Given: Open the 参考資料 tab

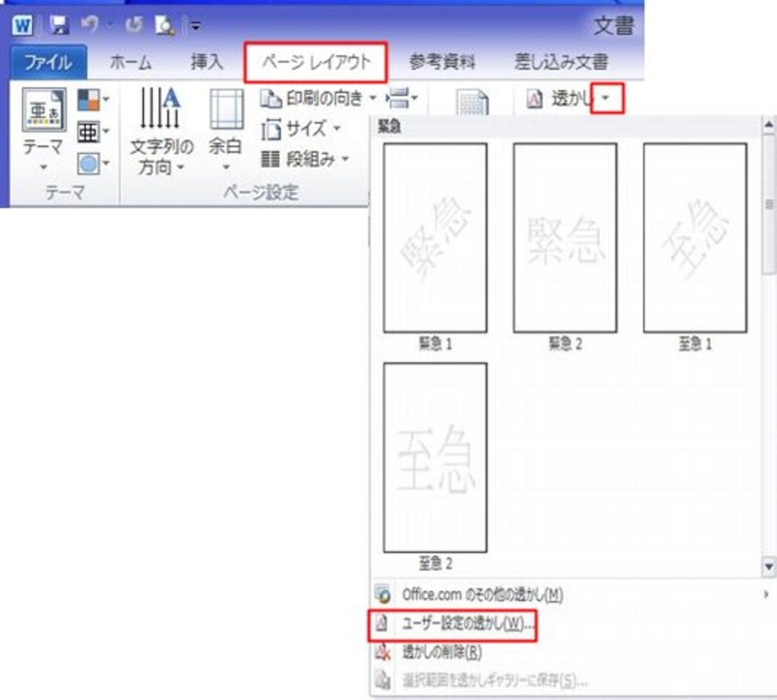Looking at the screenshot, I should [442, 62].
